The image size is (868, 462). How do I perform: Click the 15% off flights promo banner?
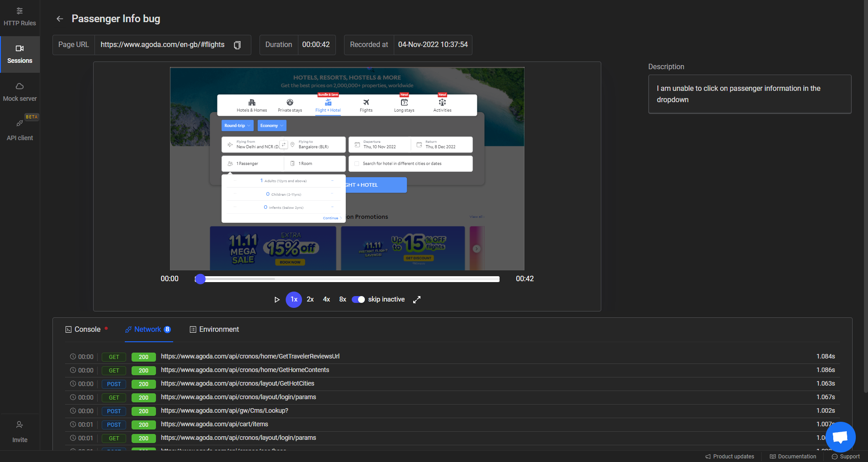click(x=403, y=248)
